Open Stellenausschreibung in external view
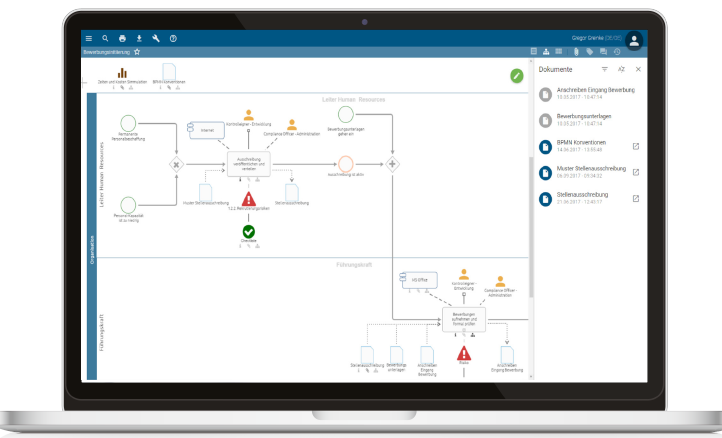Image resolution: width=722 pixels, height=438 pixels. click(x=636, y=198)
